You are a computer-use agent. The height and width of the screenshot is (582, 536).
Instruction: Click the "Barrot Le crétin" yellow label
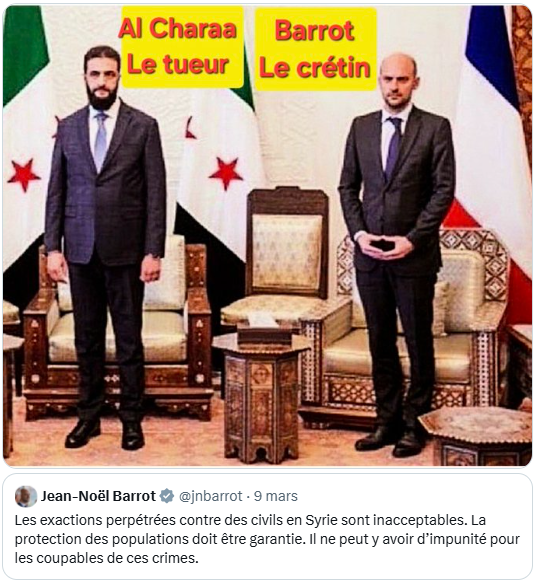coord(315,49)
